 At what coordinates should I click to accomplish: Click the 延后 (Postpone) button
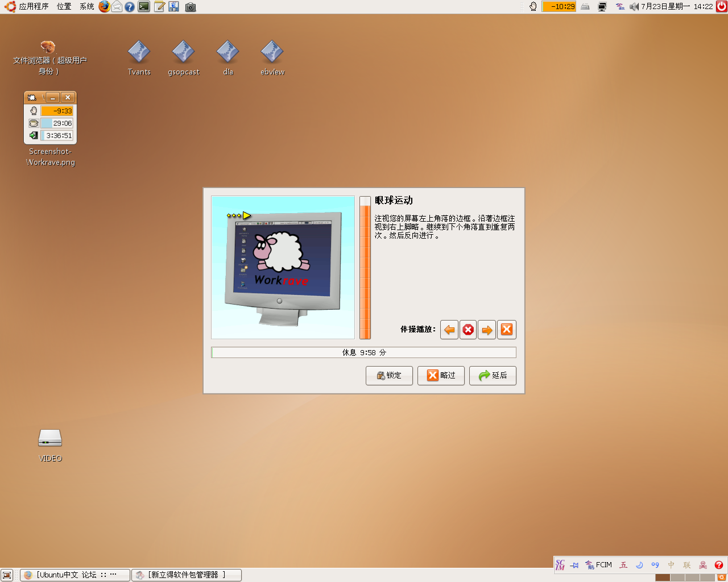coord(493,376)
